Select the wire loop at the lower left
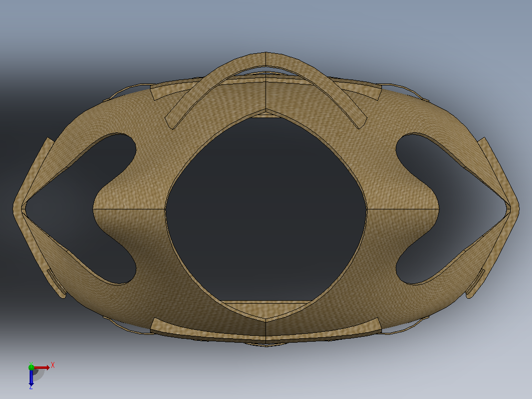This screenshot has width=532, height=399. [127, 327]
